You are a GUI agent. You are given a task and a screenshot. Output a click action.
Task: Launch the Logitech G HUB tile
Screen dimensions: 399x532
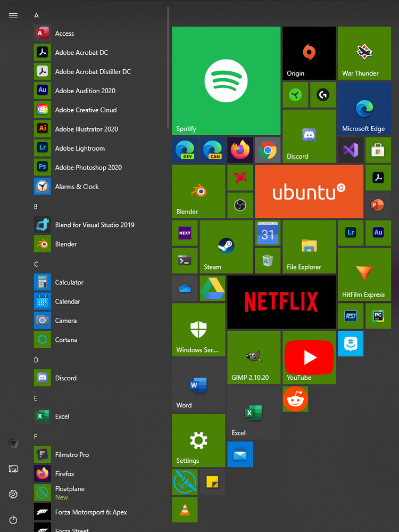[323, 95]
